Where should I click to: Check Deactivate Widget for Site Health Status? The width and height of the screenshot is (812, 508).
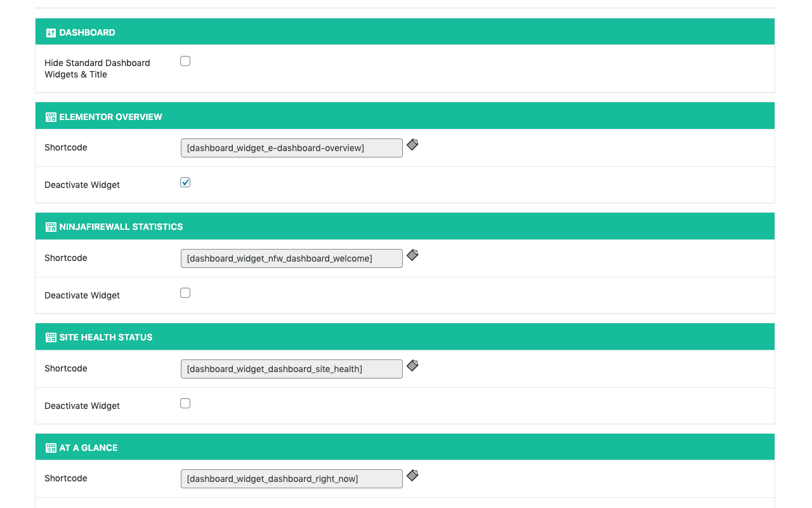[185, 403]
